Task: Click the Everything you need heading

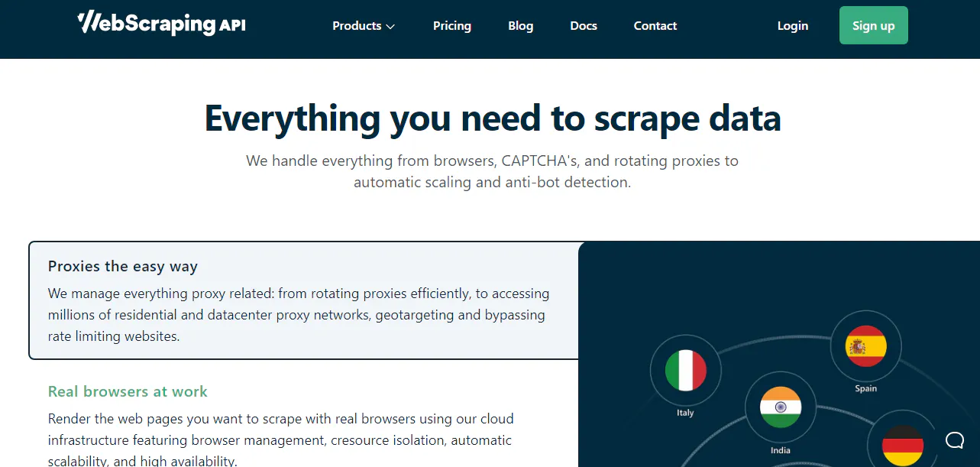Action: (492, 118)
